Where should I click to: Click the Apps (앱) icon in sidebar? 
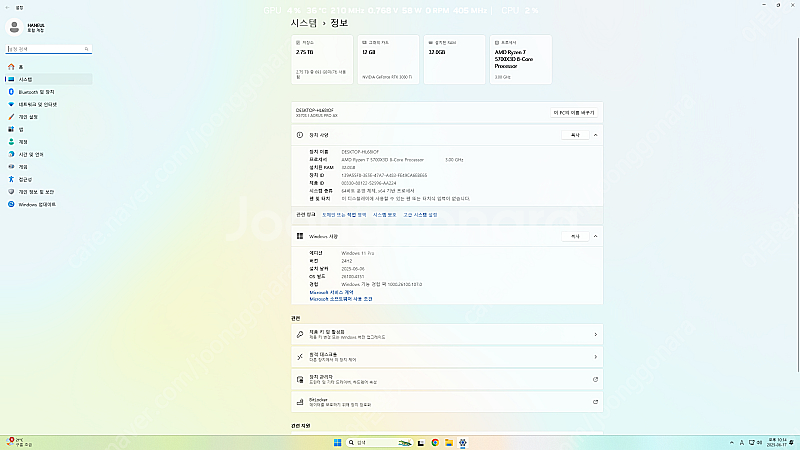(11, 129)
